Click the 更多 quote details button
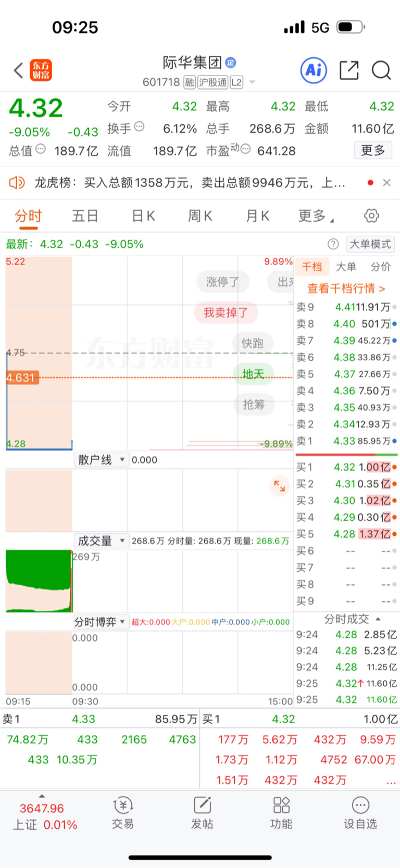Screen dimensions: 400x868 point(373,150)
